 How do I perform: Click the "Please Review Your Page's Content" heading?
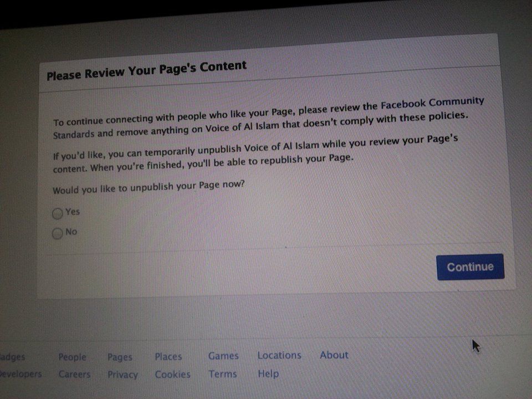(146, 70)
